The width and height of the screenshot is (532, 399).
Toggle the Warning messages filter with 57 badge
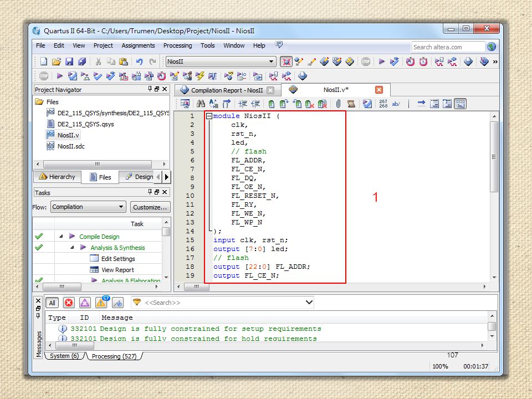tap(101, 302)
